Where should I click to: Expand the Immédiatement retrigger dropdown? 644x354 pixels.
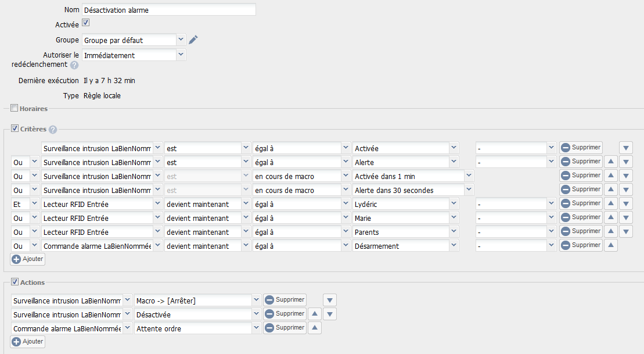point(181,55)
